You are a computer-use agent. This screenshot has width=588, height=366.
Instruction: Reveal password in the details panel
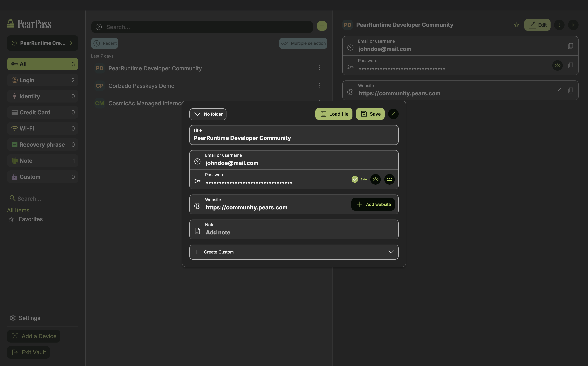coord(557,65)
